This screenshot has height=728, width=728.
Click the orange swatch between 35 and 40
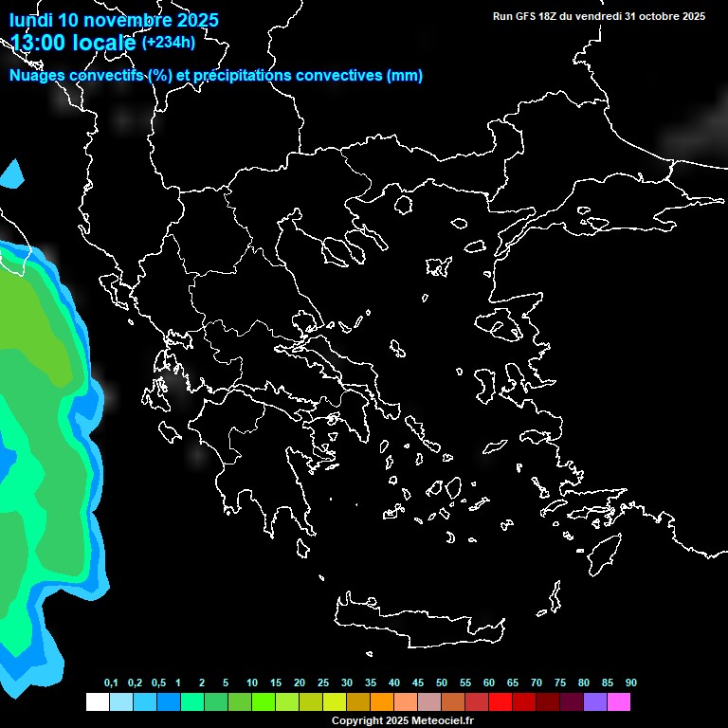pyautogui.click(x=382, y=701)
